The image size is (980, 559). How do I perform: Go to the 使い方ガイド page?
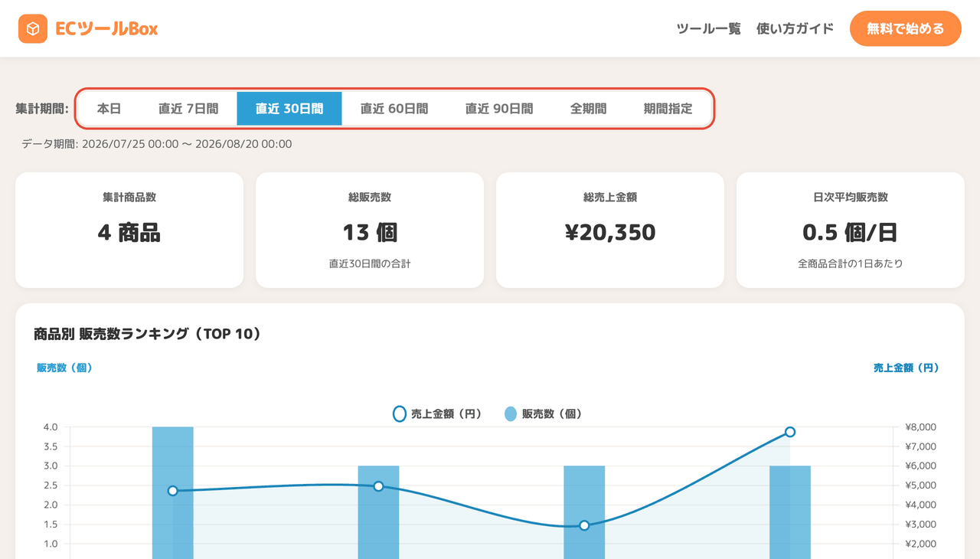tap(795, 29)
